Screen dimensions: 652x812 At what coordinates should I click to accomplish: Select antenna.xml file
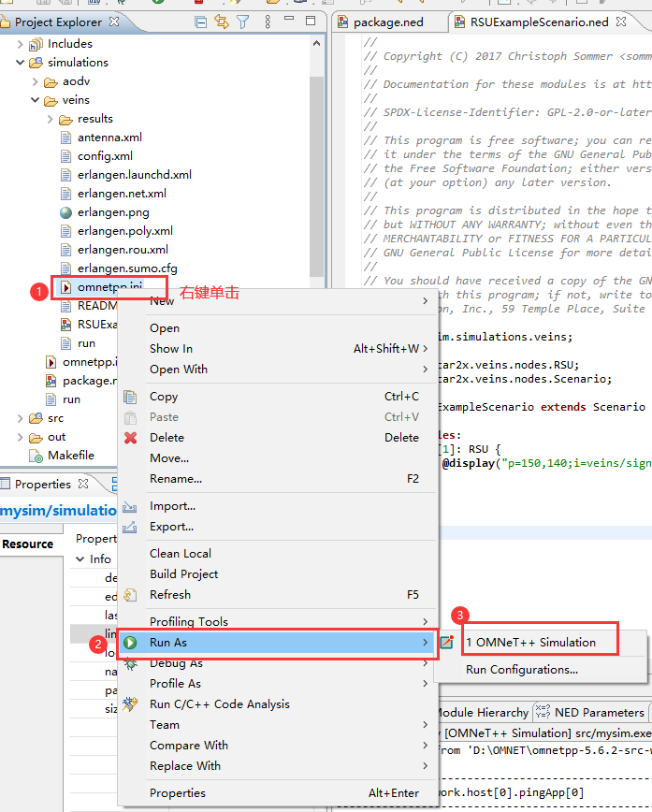[x=109, y=138]
